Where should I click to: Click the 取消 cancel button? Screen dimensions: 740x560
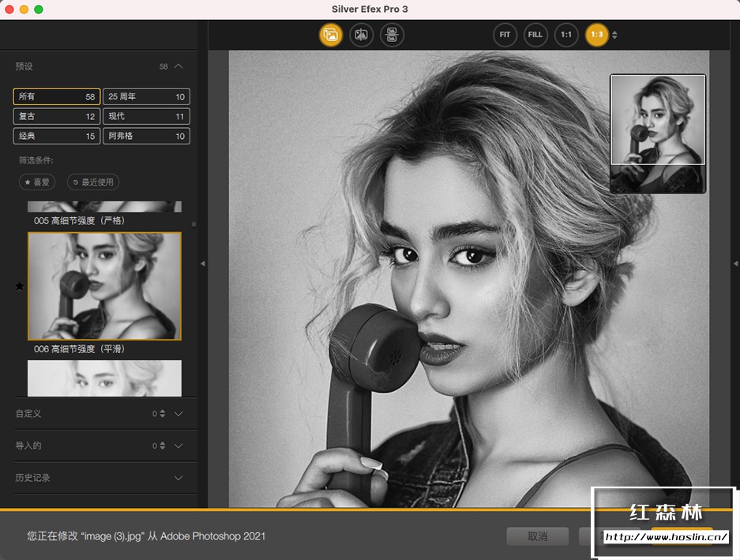[x=537, y=536]
